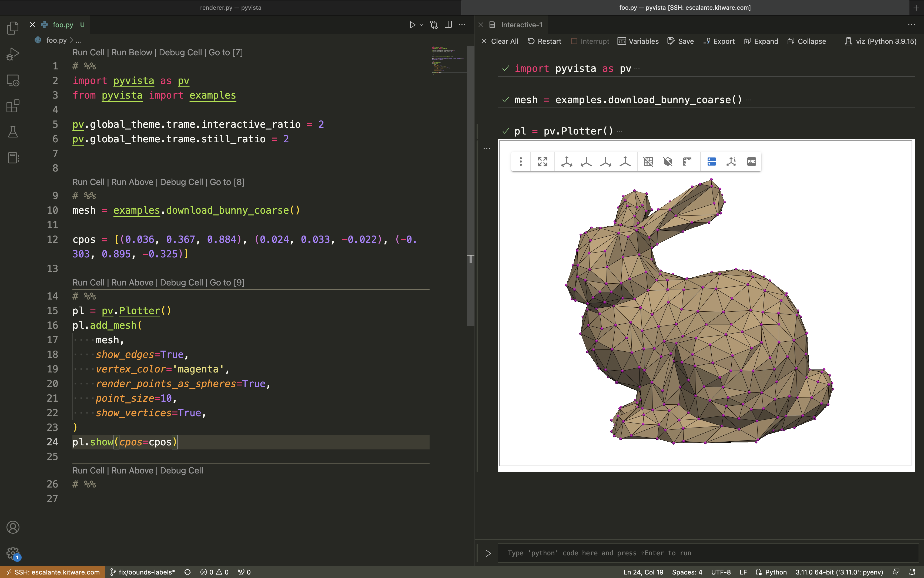This screenshot has width=924, height=578.
Task: Open the Explorer view in the activity bar
Action: click(13, 28)
